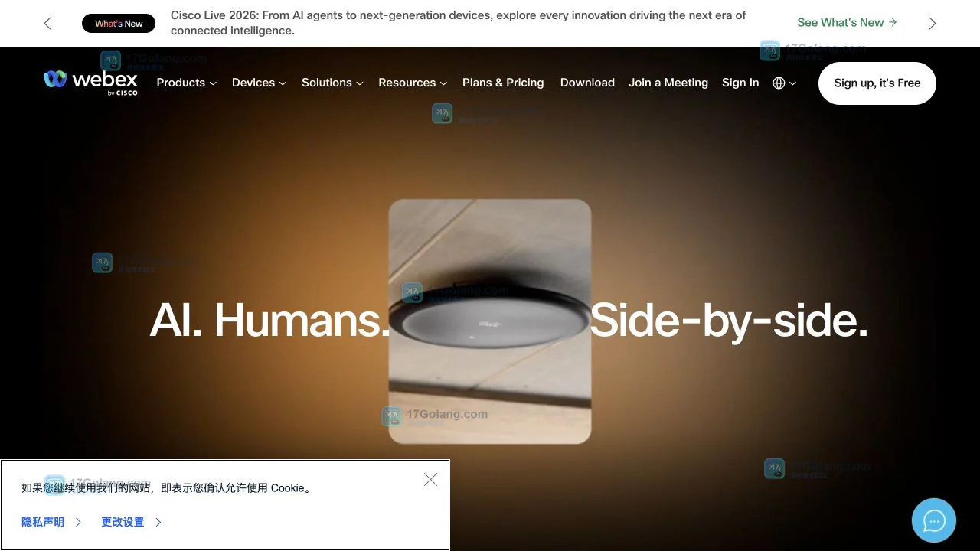The image size is (980, 551).
Task: Click Join a Meeting
Action: [668, 83]
